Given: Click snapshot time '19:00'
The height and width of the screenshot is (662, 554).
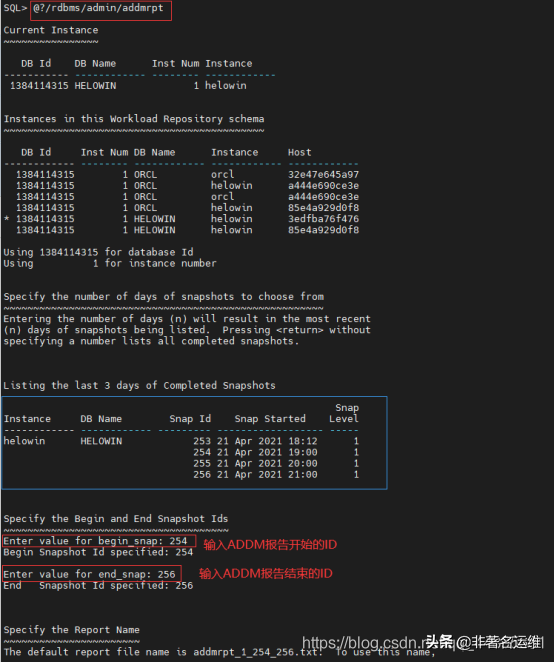Looking at the screenshot, I should 303,452.
